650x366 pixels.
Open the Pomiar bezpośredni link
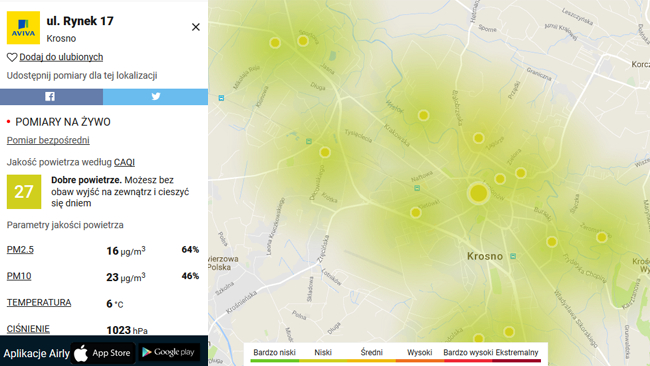pyautogui.click(x=48, y=141)
